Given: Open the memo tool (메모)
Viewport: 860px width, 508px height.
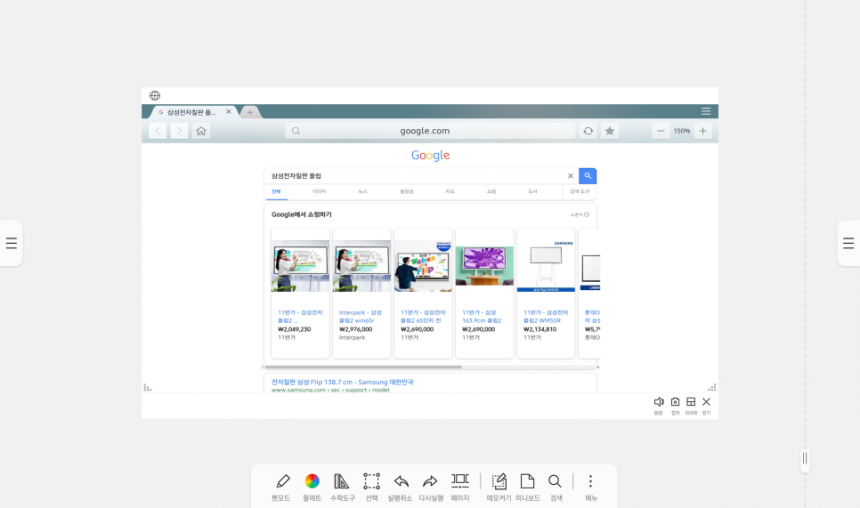Looking at the screenshot, I should pos(499,487).
